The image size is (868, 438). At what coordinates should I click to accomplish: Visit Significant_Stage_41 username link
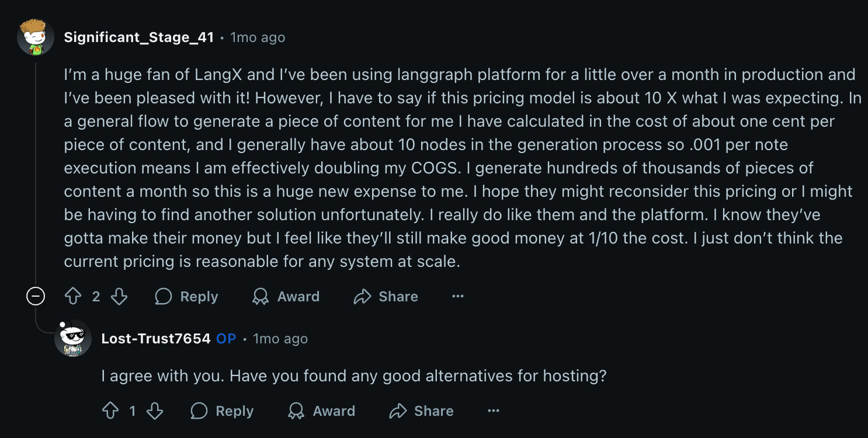138,37
